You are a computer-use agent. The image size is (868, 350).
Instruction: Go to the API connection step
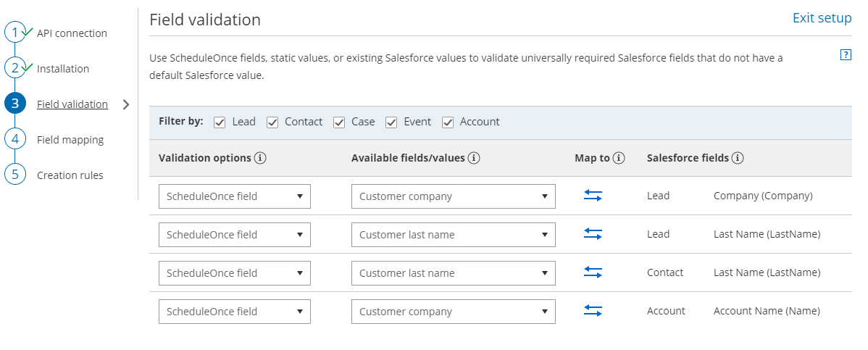[72, 33]
